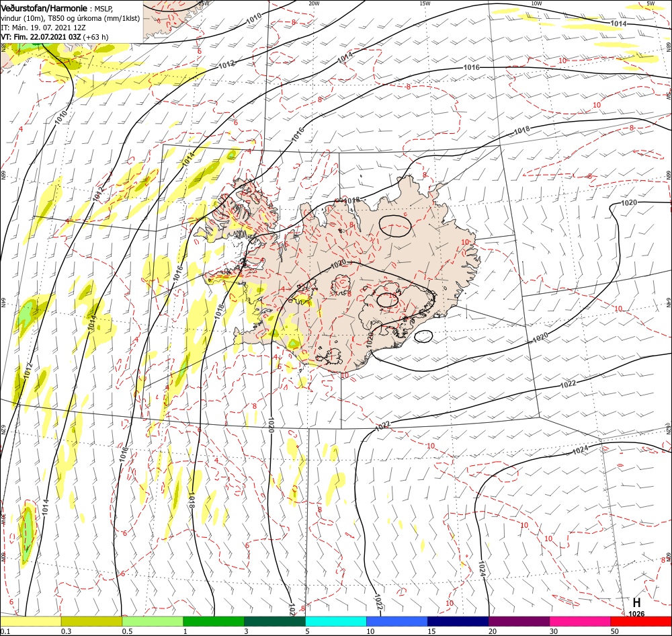Image resolution: width=672 pixels, height=636 pixels.
Task: Select the 1026 pressure value under H
Action: coord(636,614)
